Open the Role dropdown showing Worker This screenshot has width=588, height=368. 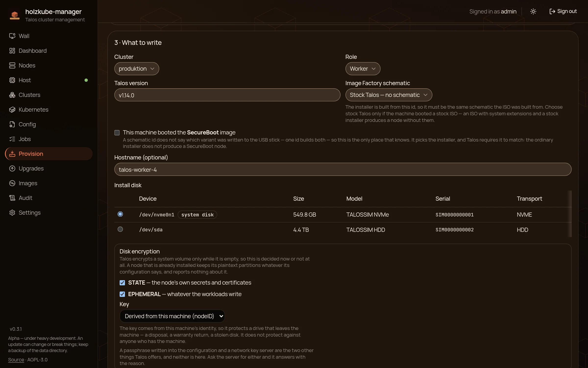tap(363, 69)
